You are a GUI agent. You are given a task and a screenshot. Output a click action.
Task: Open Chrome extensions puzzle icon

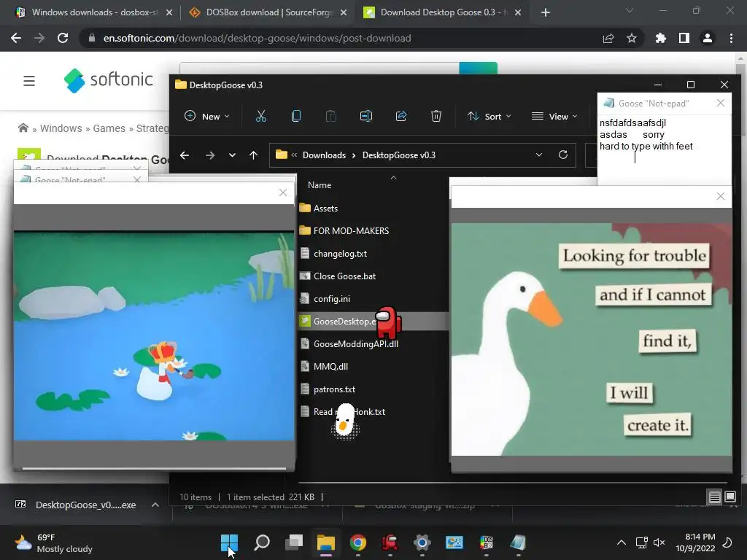(x=660, y=38)
